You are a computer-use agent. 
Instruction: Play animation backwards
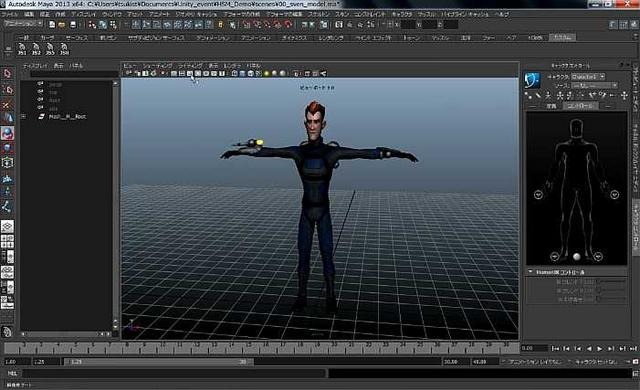point(589,349)
